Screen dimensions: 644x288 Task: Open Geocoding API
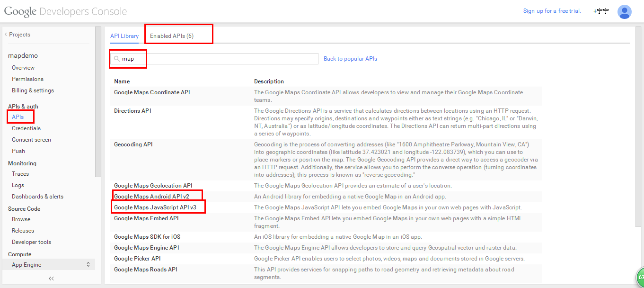tap(133, 144)
